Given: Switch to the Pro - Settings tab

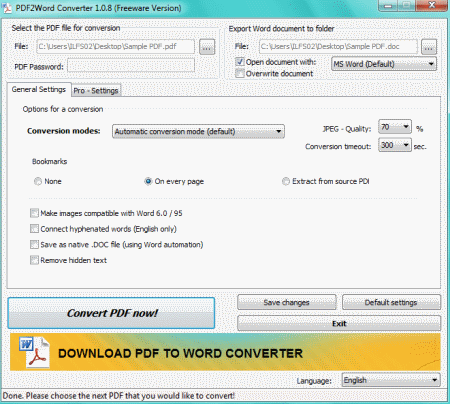Looking at the screenshot, I should click(96, 90).
